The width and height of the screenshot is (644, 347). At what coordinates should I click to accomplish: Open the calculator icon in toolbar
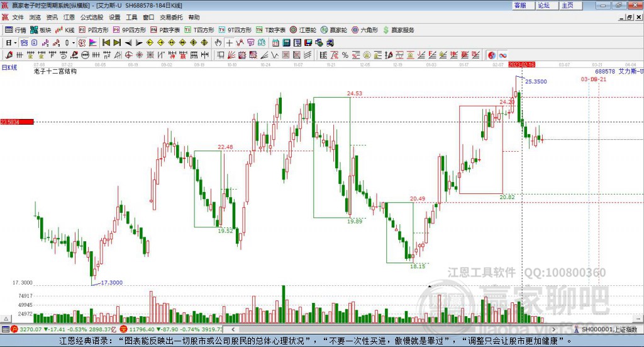(x=287, y=43)
